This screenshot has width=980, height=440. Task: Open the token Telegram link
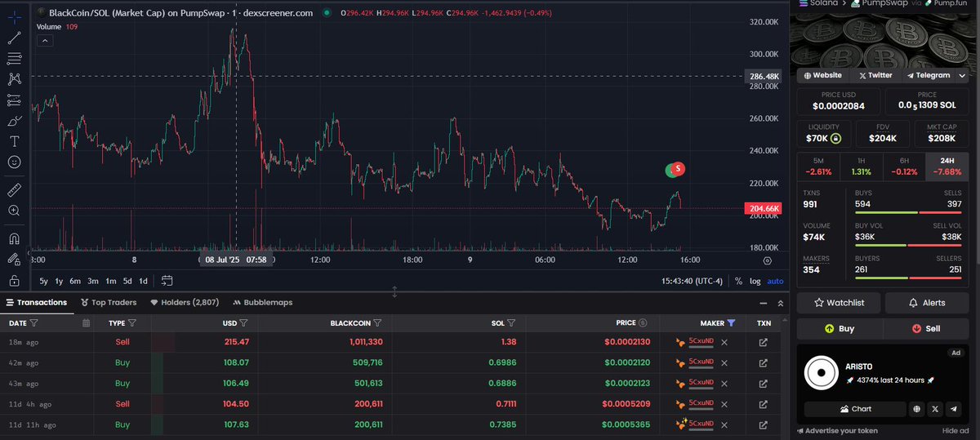(x=928, y=75)
